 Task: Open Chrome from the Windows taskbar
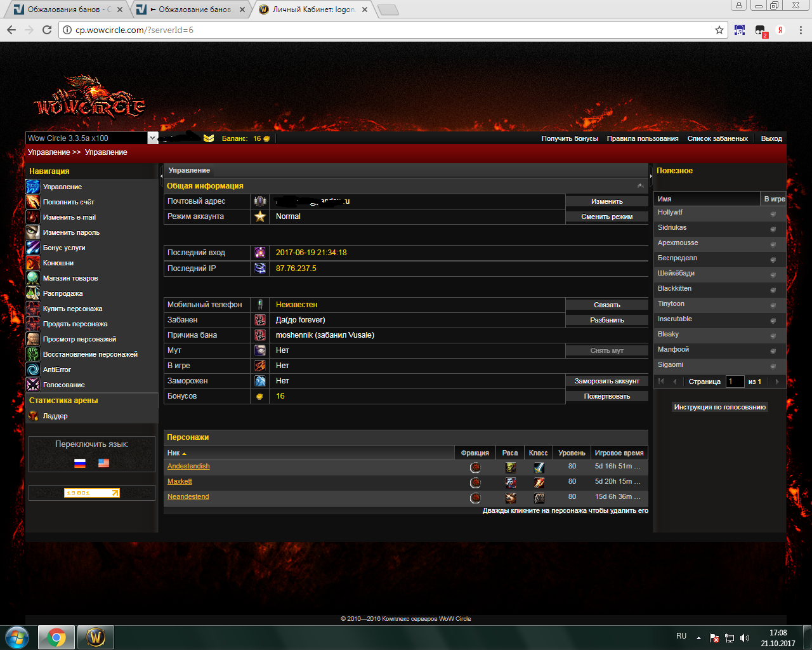pyautogui.click(x=56, y=637)
